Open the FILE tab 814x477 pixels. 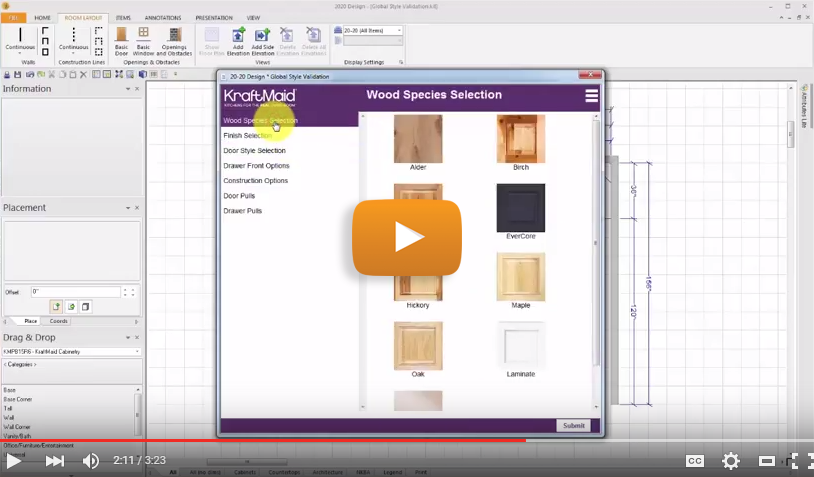(13, 18)
